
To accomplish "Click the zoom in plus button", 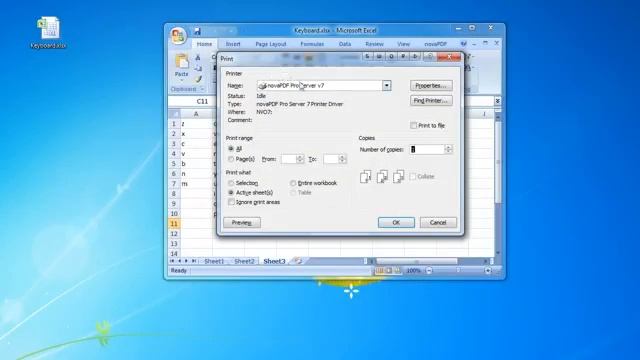I will 488,271.
